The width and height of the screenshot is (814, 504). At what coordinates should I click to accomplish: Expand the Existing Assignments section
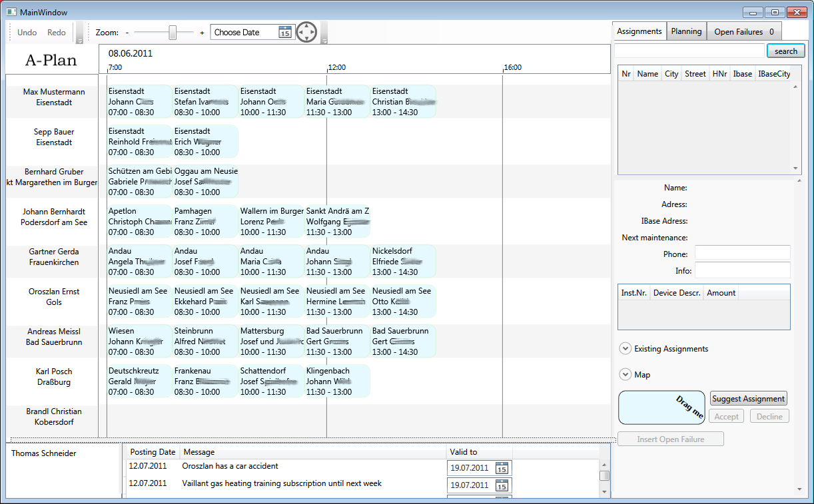click(625, 348)
